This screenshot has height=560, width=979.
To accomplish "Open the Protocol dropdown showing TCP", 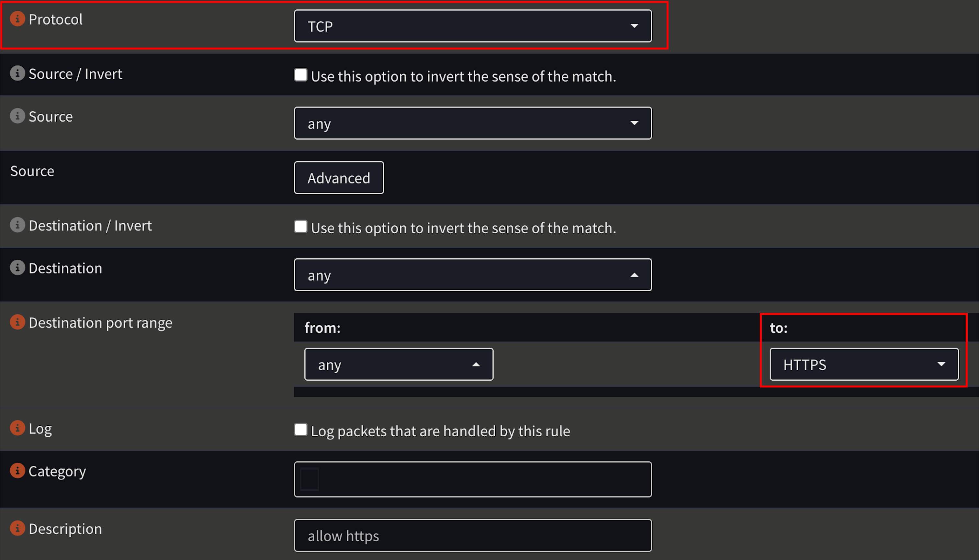I will (472, 26).
